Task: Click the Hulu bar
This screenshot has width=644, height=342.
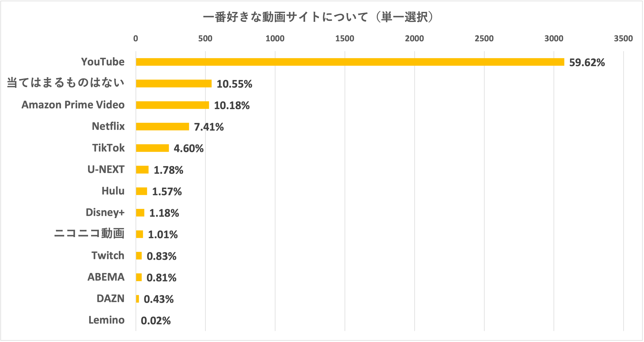Action: coord(141,191)
